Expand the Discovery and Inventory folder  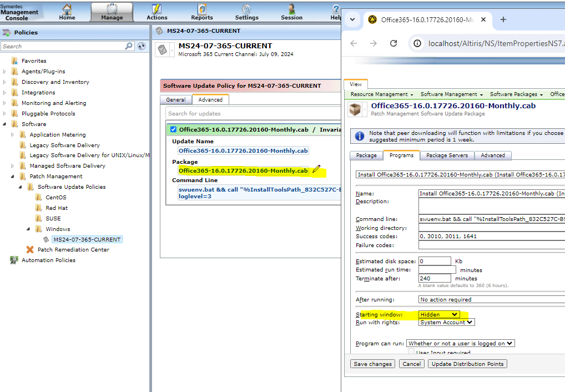4,82
